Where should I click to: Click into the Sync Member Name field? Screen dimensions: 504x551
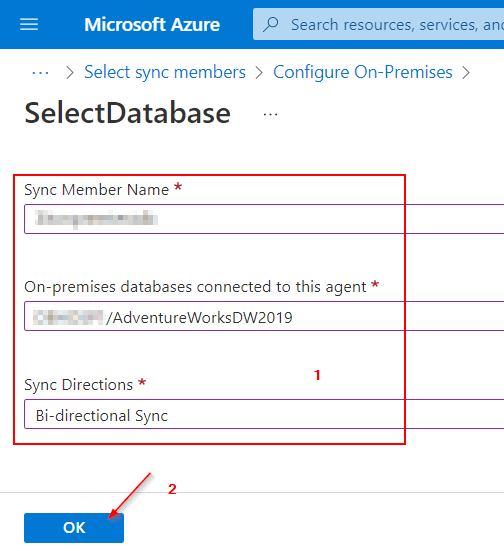point(264,219)
